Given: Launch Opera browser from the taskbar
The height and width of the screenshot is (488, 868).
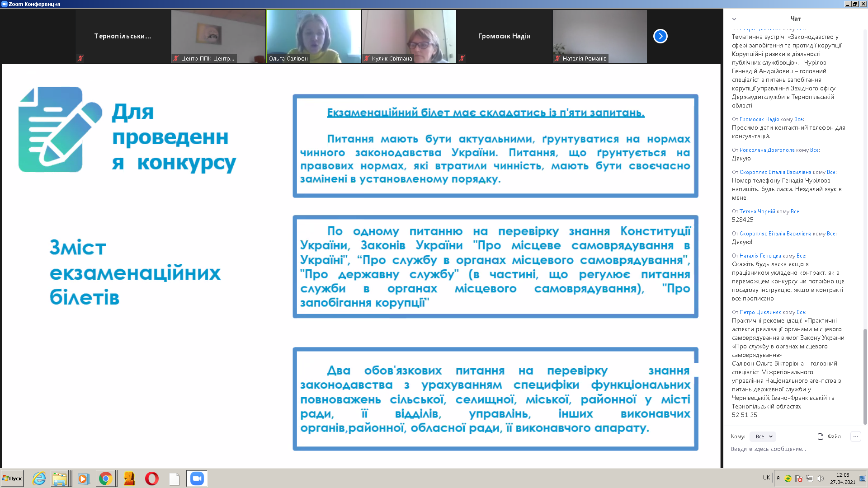Looking at the screenshot, I should (x=152, y=479).
